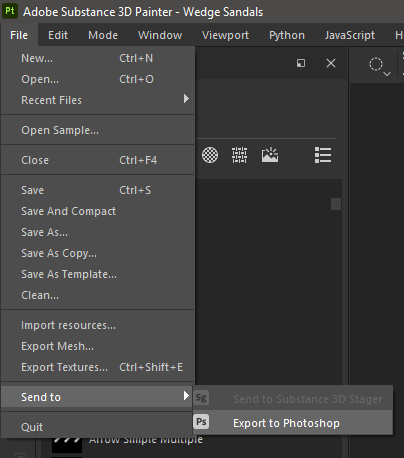Close the assets panel
The height and width of the screenshot is (458, 404).
(331, 63)
